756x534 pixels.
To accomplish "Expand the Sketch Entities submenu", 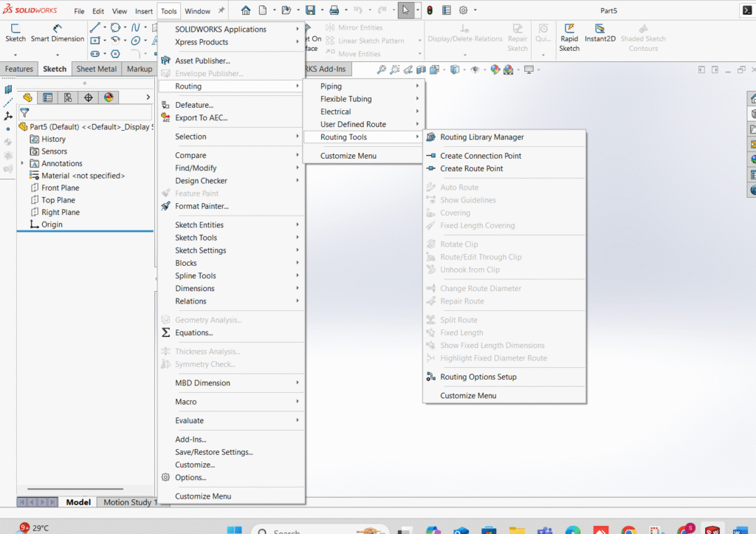I will [199, 225].
